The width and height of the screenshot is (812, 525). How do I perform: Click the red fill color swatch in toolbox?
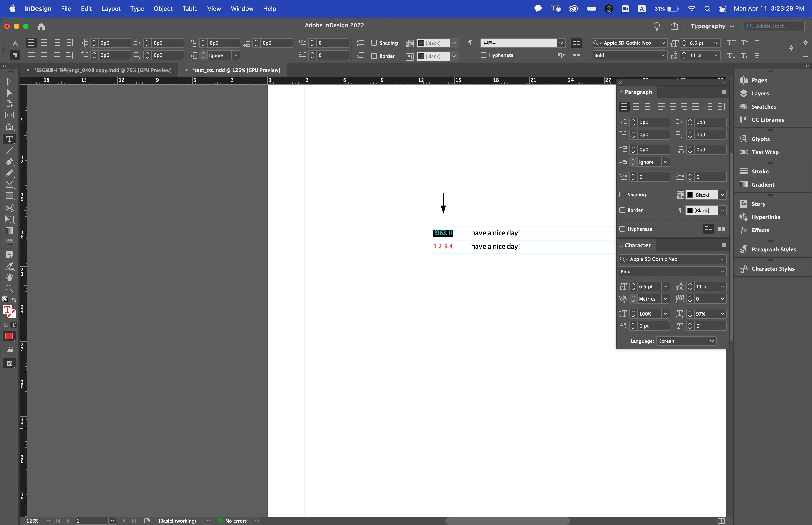pyautogui.click(x=9, y=336)
